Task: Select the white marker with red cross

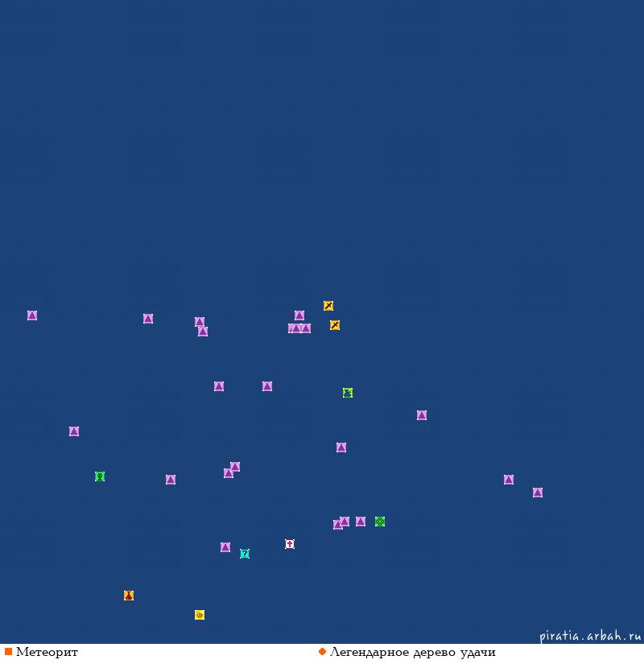Action: [290, 544]
